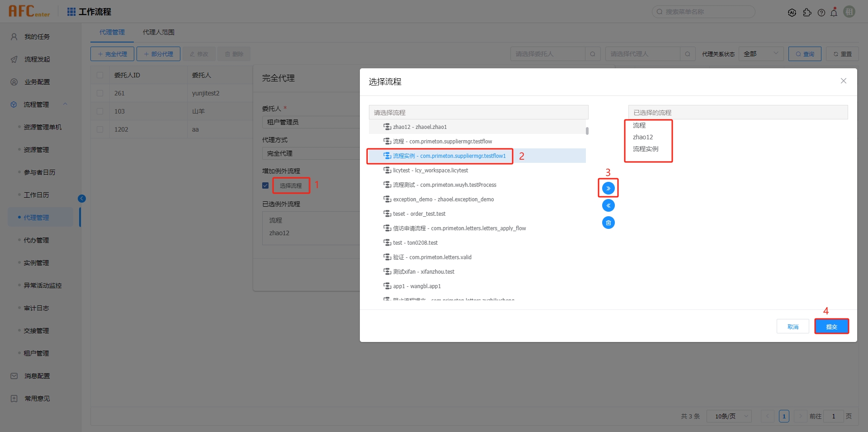The image size is (868, 432).
Task: Open 实例管理 in the sidebar menu
Action: 36,262
